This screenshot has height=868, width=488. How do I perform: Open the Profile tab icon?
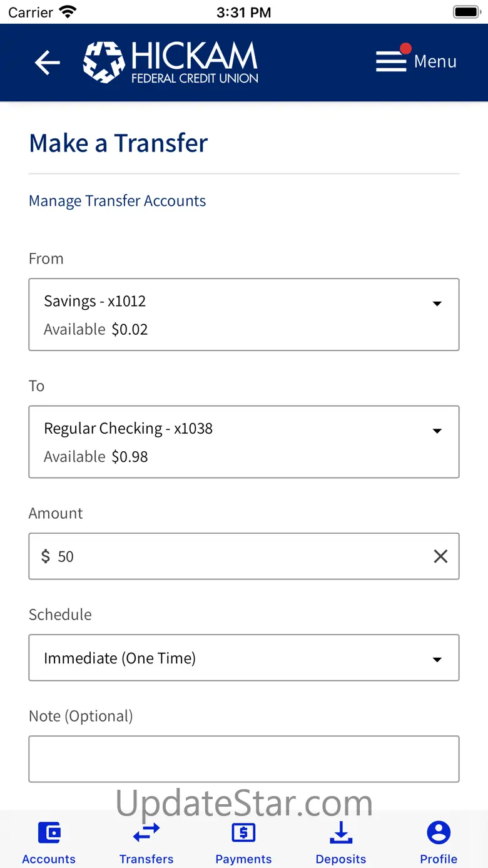[439, 833]
